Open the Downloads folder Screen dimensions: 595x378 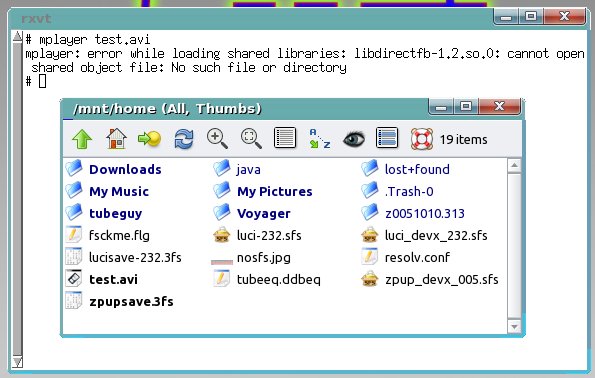pyautogui.click(x=113, y=169)
